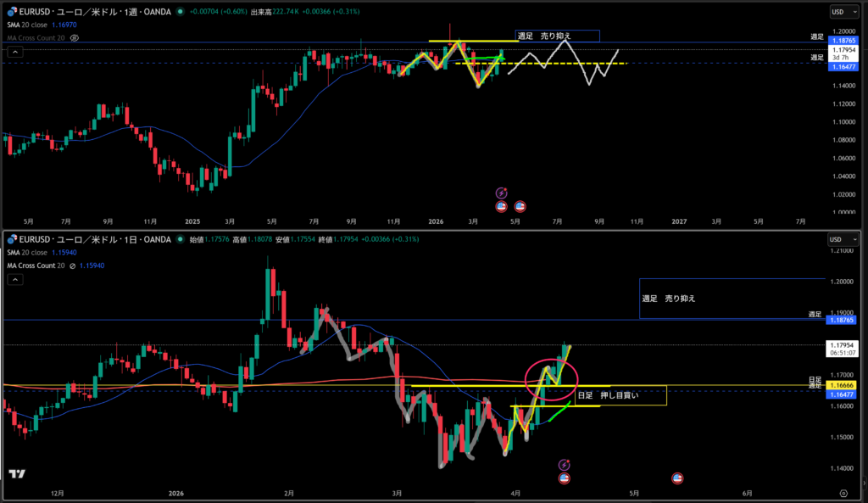Toggle the MA Cross Count status icon on the daily chart
The height and width of the screenshot is (503, 868).
tap(75, 266)
